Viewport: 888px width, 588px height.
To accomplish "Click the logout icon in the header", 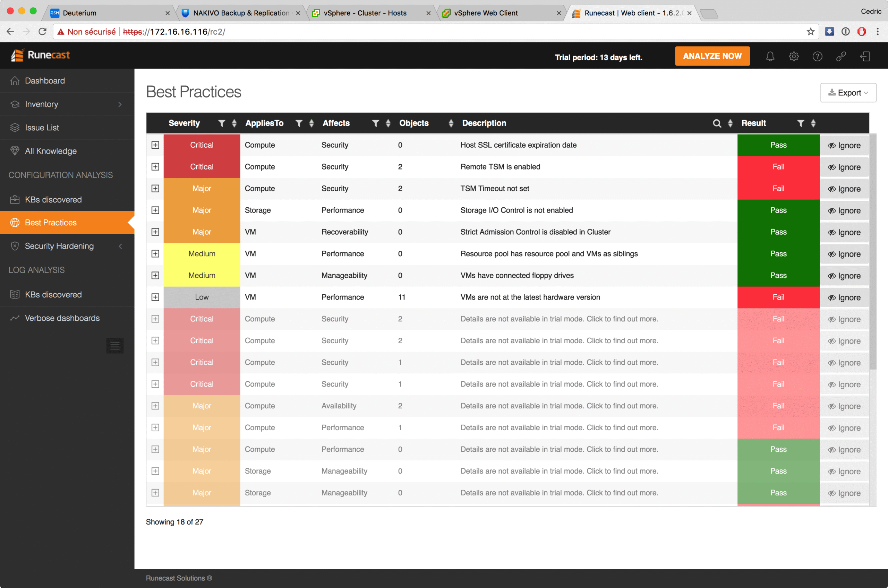I will [865, 56].
